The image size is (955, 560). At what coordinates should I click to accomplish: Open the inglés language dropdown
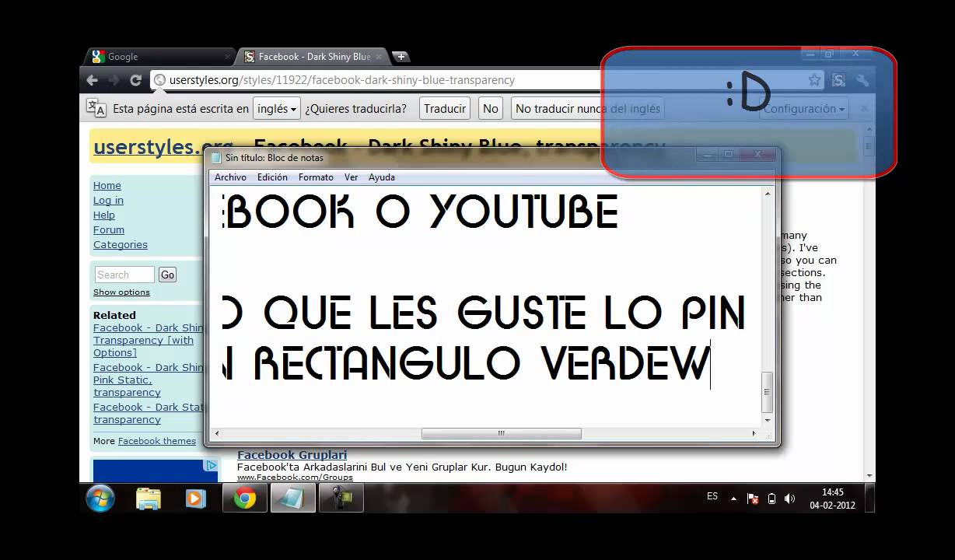pos(278,109)
